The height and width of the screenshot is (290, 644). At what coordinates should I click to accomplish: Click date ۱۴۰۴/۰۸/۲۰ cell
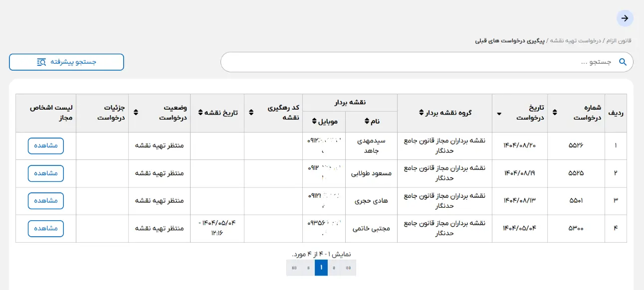coord(520,145)
